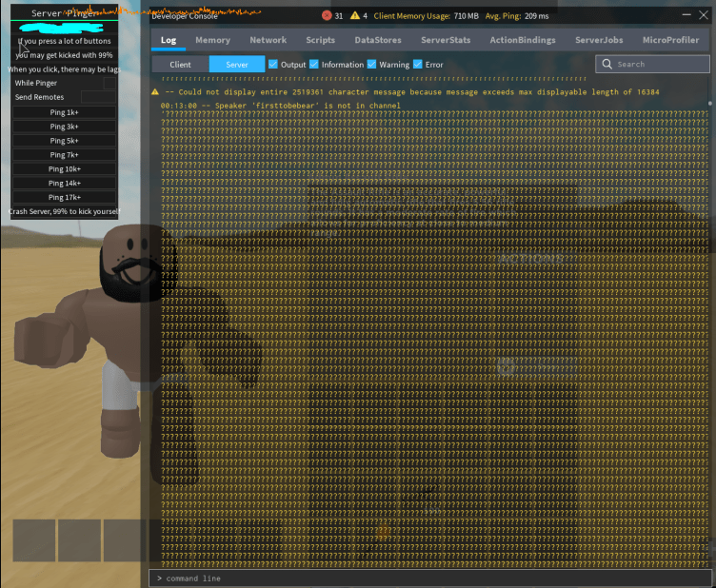Open the ServerJobs tab
Image resolution: width=716 pixels, height=588 pixels.
point(599,40)
